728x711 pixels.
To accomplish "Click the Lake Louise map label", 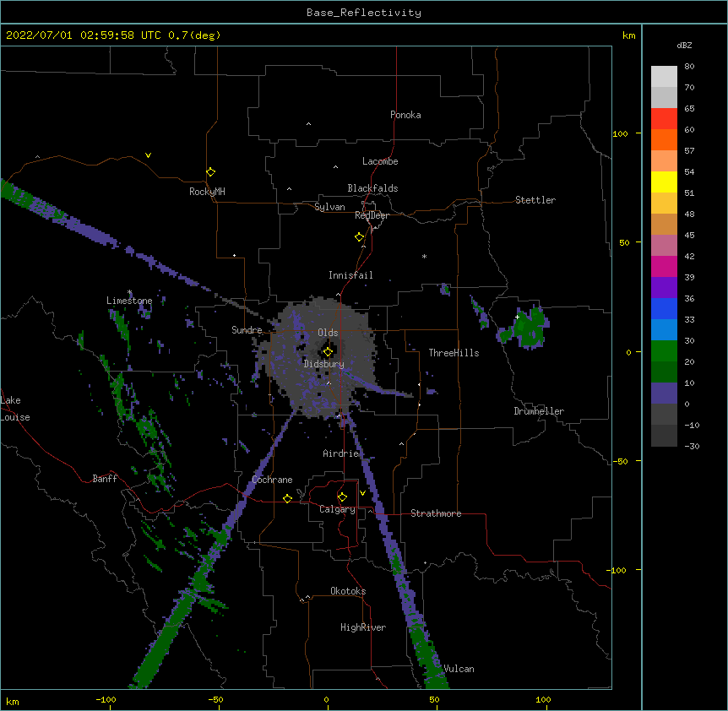I will click(15, 409).
